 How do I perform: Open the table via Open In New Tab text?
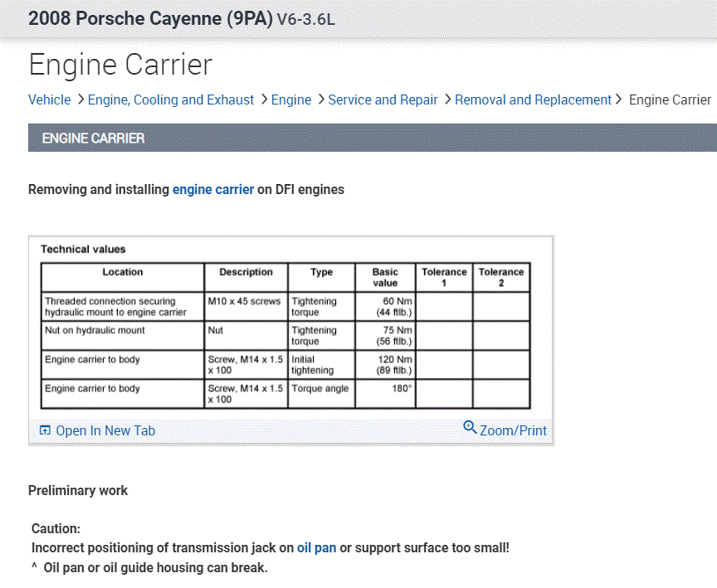105,430
